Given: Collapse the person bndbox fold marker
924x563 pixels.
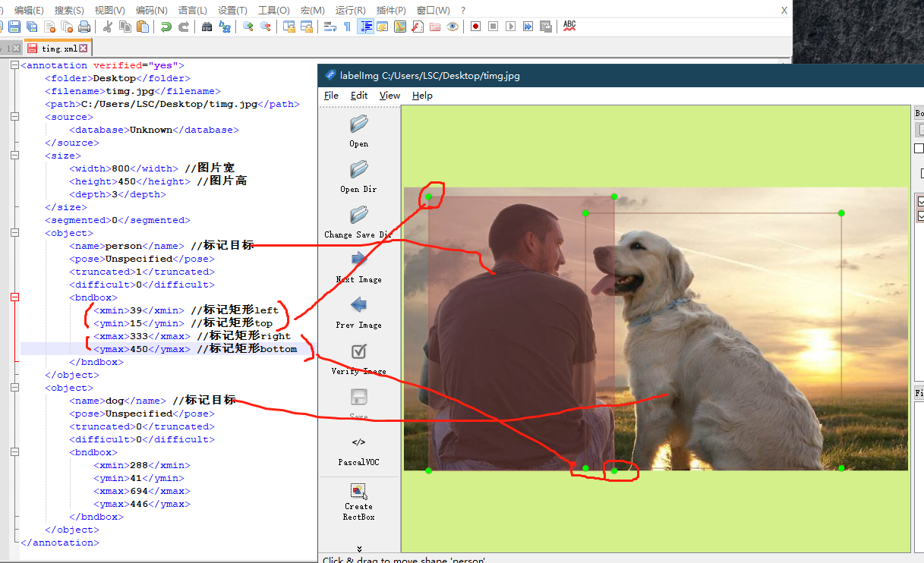Looking at the screenshot, I should pos(14,297).
